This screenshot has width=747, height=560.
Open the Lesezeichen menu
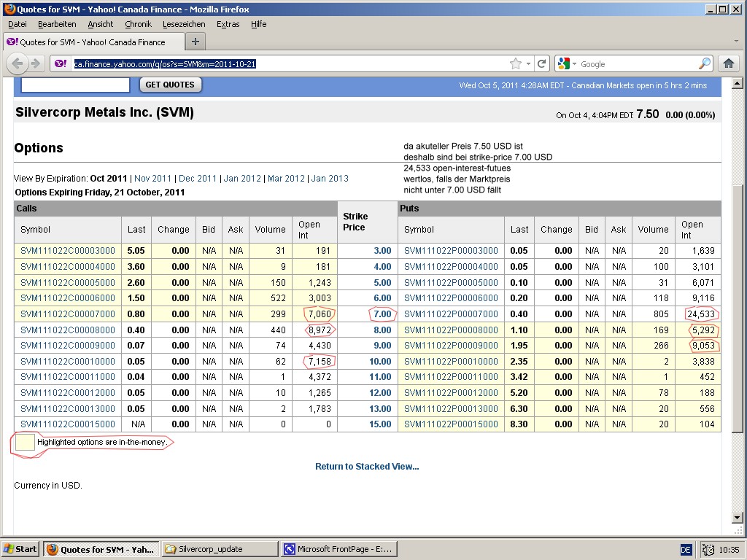[184, 24]
